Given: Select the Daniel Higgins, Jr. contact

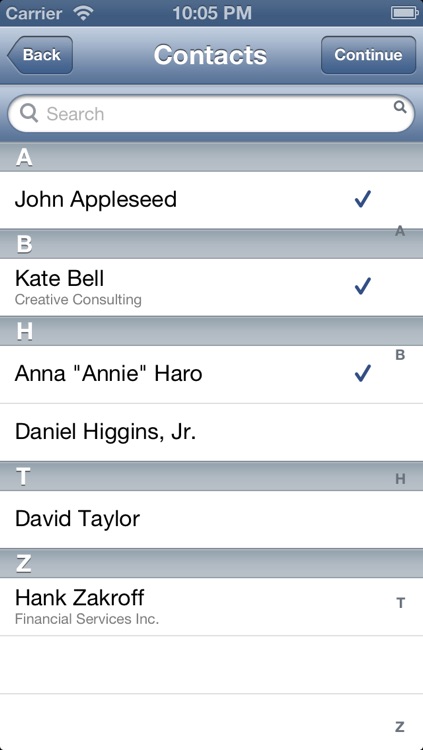Looking at the screenshot, I should (x=212, y=432).
